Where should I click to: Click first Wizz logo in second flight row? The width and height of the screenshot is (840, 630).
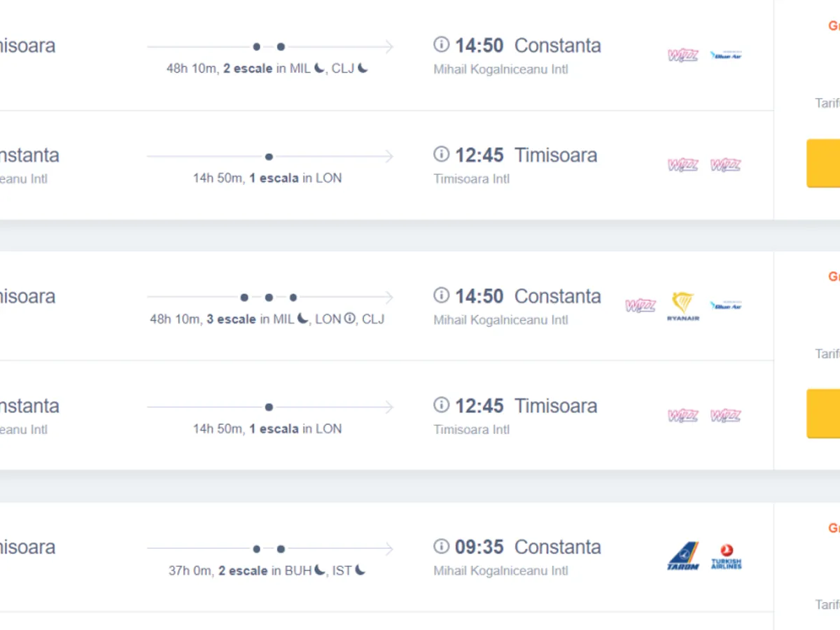(682, 165)
